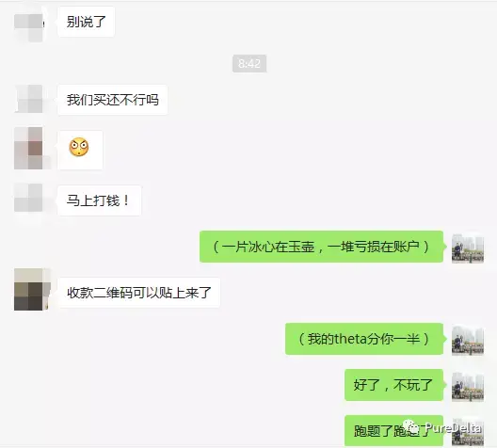
Task: Click the avatar next to "马上打钱！"
Action: [28, 198]
